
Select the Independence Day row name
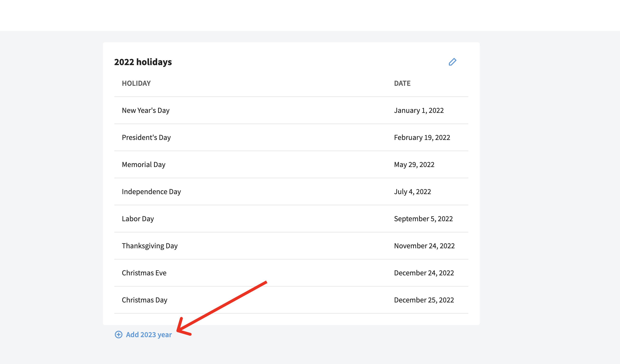(151, 192)
